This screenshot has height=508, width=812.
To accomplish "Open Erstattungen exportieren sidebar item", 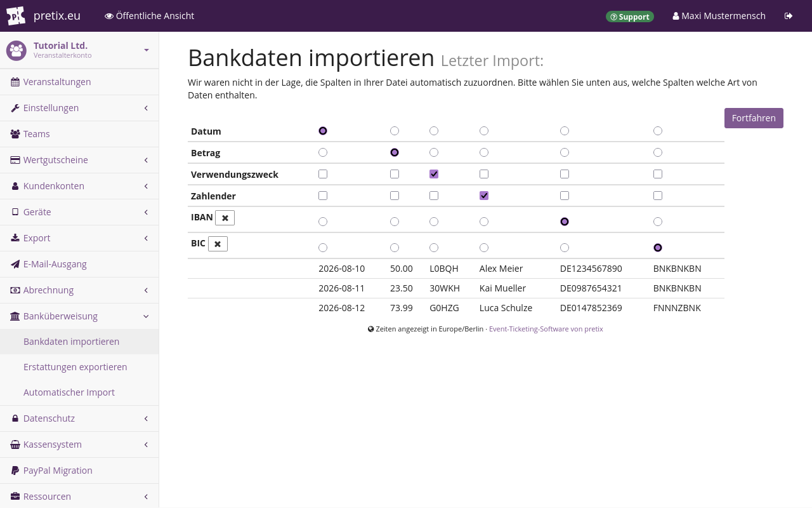I will click(79, 367).
